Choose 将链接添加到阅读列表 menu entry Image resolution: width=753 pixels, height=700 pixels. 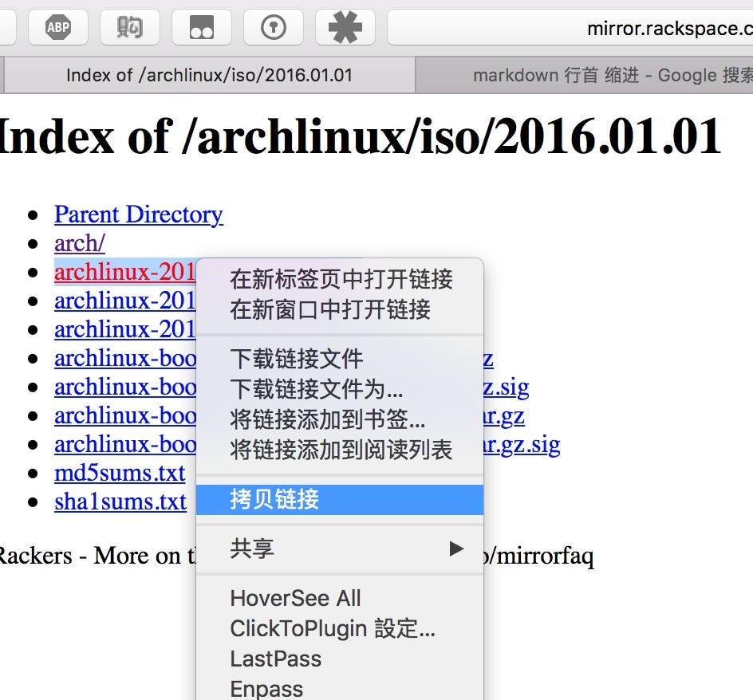(x=340, y=450)
